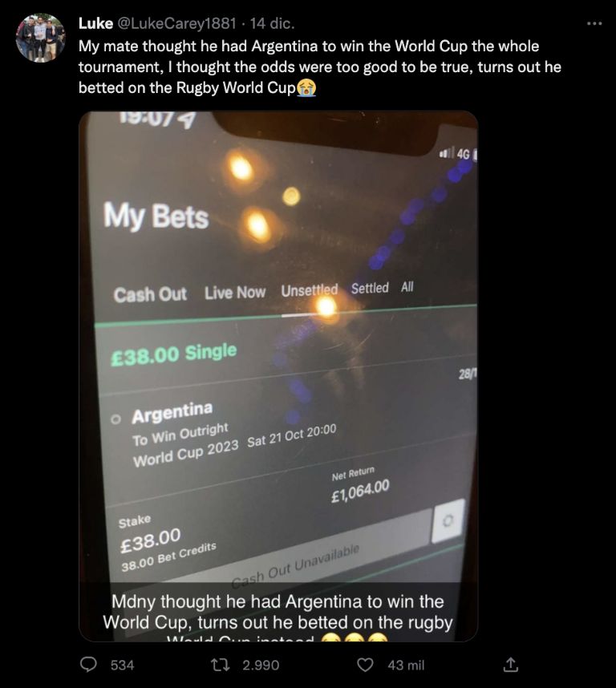Select the Unsettled tab

pos(310,290)
